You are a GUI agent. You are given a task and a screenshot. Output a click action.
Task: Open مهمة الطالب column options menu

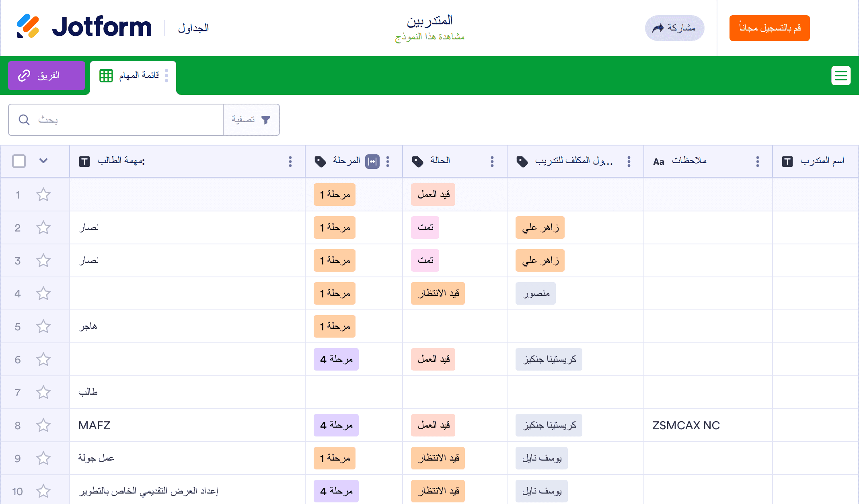290,162
